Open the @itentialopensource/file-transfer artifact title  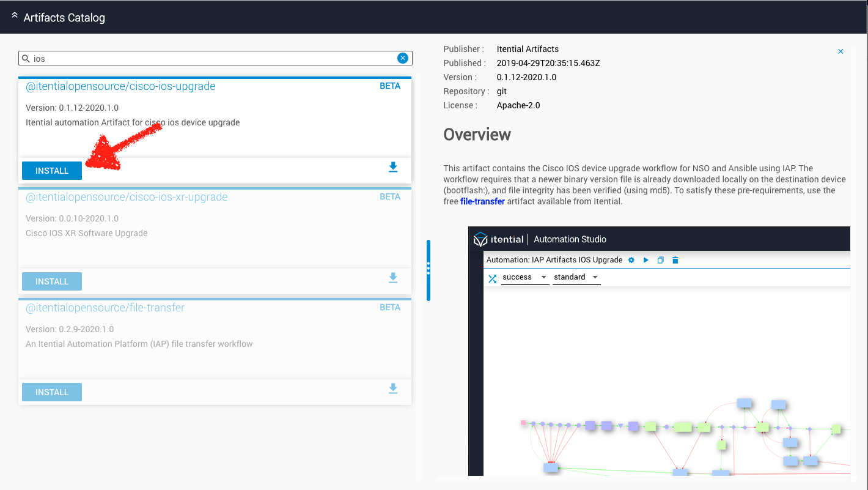coord(105,308)
